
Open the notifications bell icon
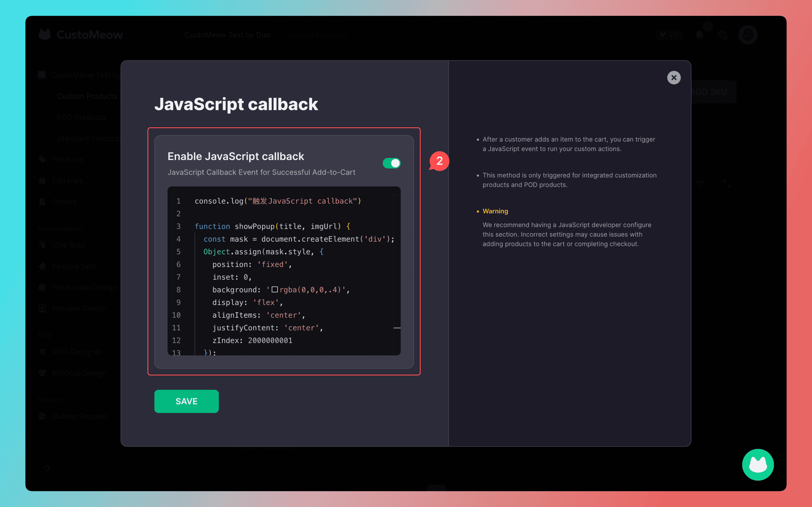699,35
